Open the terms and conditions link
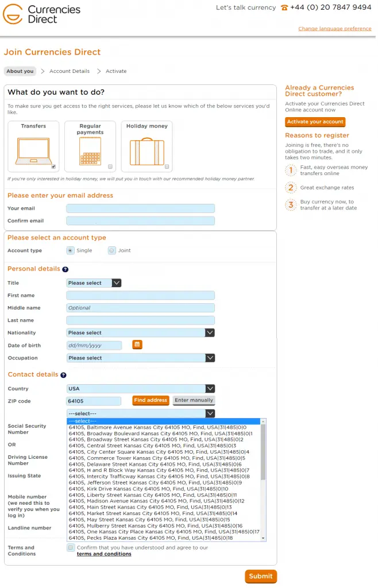The image size is (378, 588). pos(104,554)
